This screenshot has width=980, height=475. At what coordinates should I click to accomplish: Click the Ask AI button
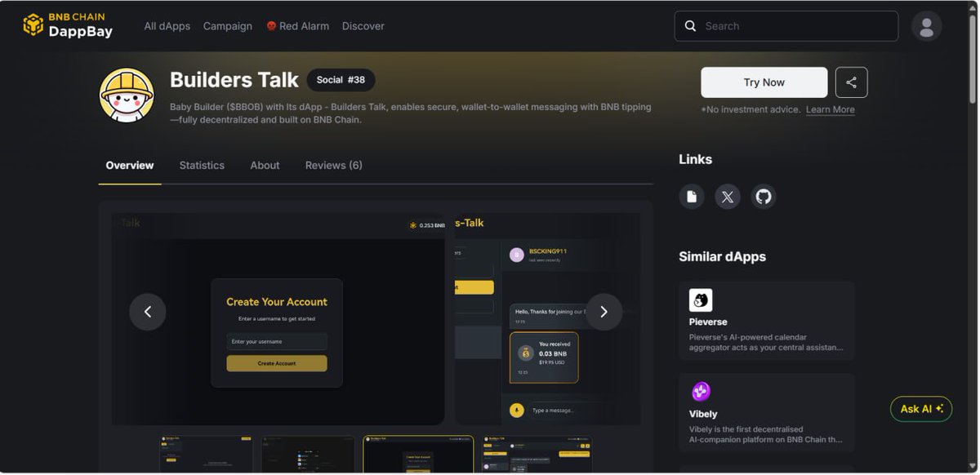(x=921, y=409)
